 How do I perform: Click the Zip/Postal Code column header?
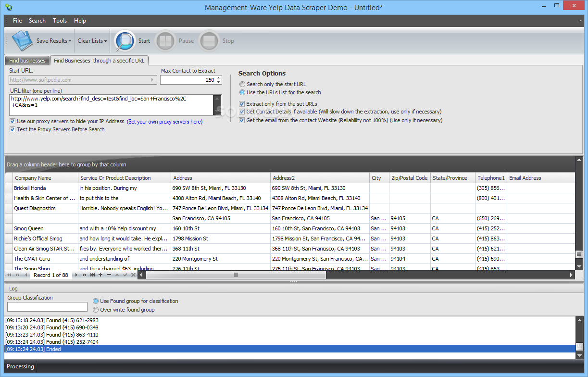pos(410,178)
